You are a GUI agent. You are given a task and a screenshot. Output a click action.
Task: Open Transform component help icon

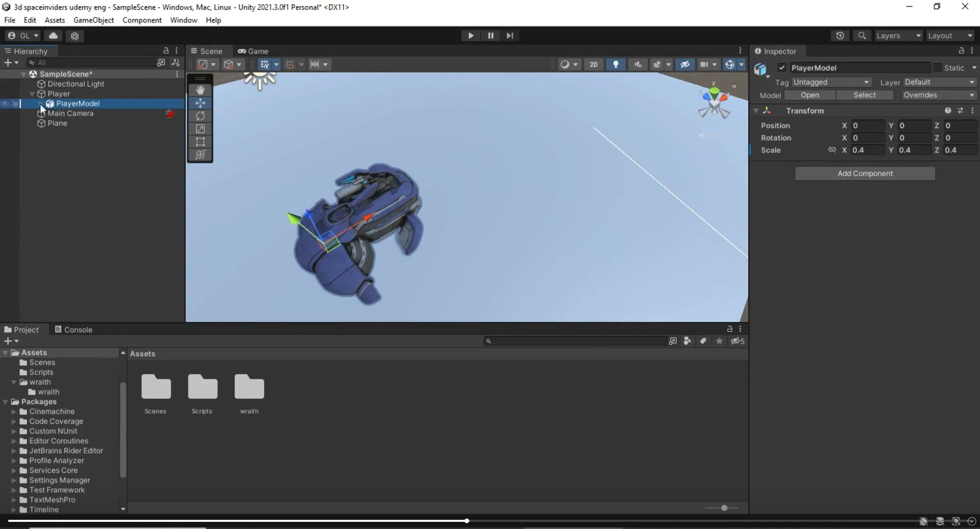[948, 110]
